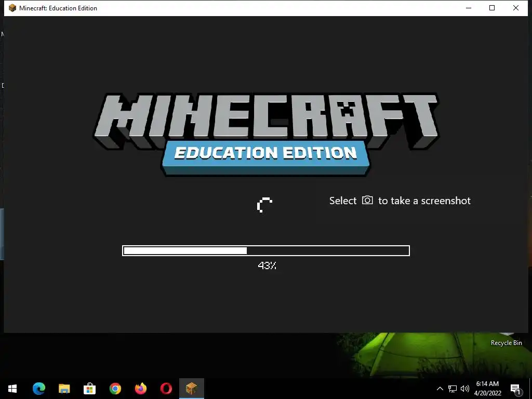Show hidden system tray icons
Viewport: 532px width, 399px height.
pyautogui.click(x=440, y=389)
